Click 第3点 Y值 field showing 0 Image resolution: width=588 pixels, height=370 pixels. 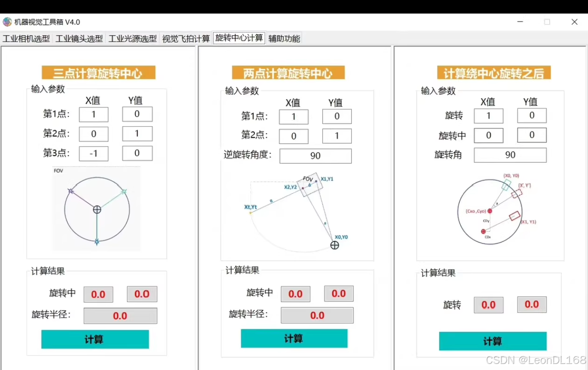pos(137,153)
